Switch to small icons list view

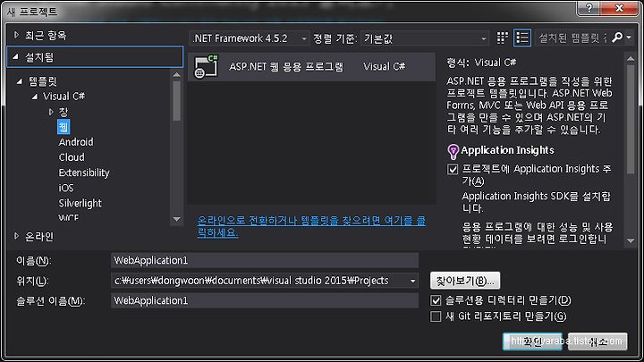click(522, 38)
